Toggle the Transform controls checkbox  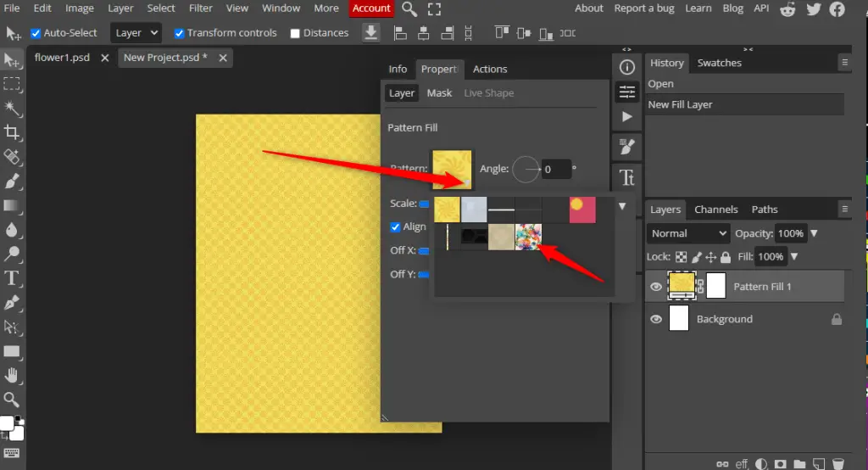[x=179, y=33]
